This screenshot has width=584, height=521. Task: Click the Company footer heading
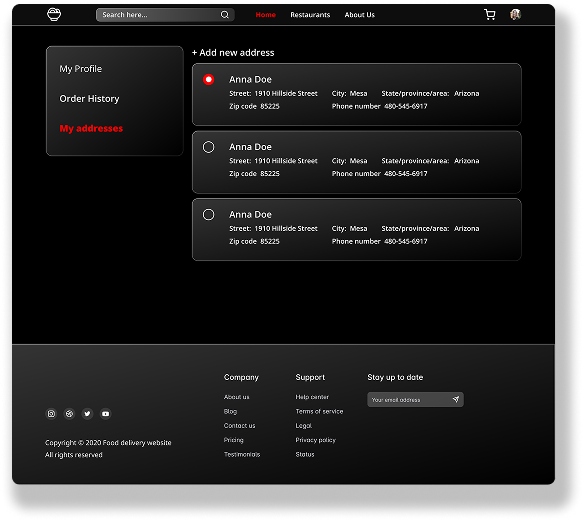tap(241, 377)
